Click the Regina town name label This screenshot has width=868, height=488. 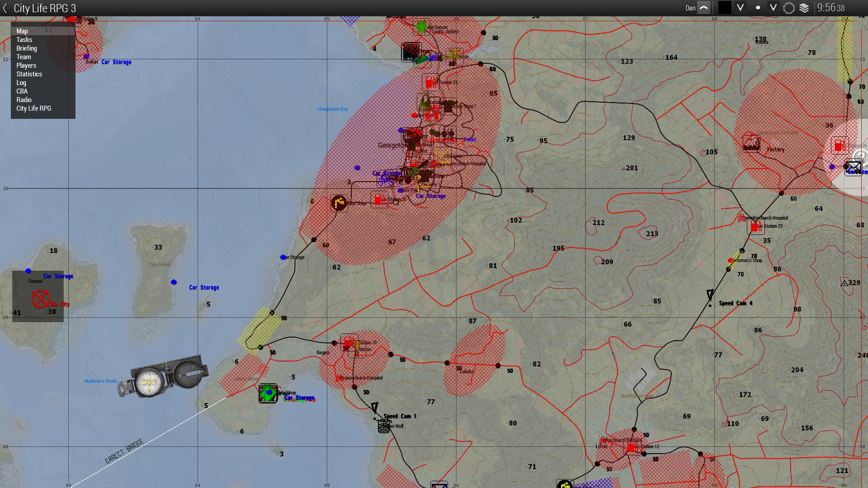pyautogui.click(x=323, y=352)
